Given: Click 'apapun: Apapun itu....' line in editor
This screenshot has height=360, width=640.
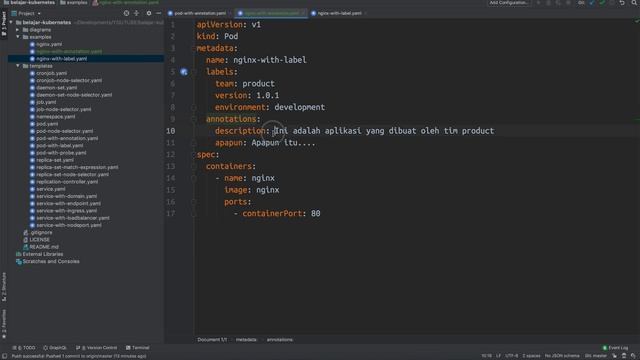Looking at the screenshot, I should coord(265,143).
